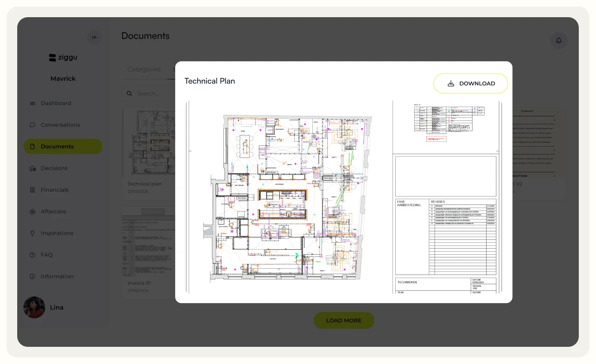
Task: Click the Technical Plan modal title
Action: [210, 81]
